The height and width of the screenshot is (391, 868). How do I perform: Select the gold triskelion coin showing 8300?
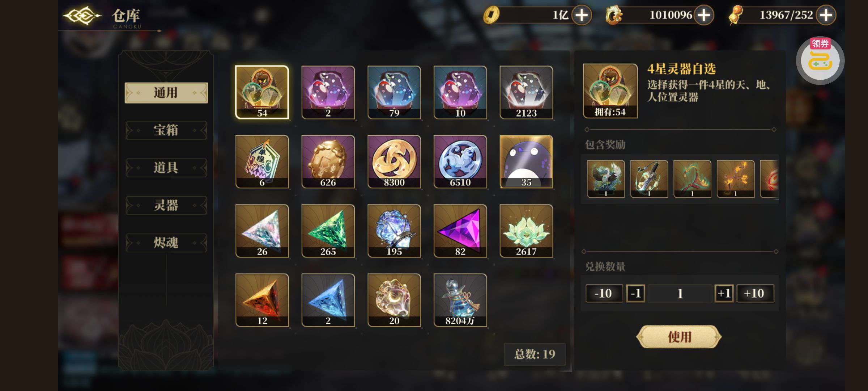tap(394, 161)
